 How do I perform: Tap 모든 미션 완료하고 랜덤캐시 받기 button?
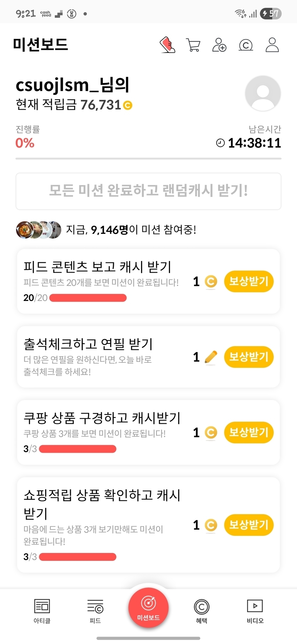point(148,191)
